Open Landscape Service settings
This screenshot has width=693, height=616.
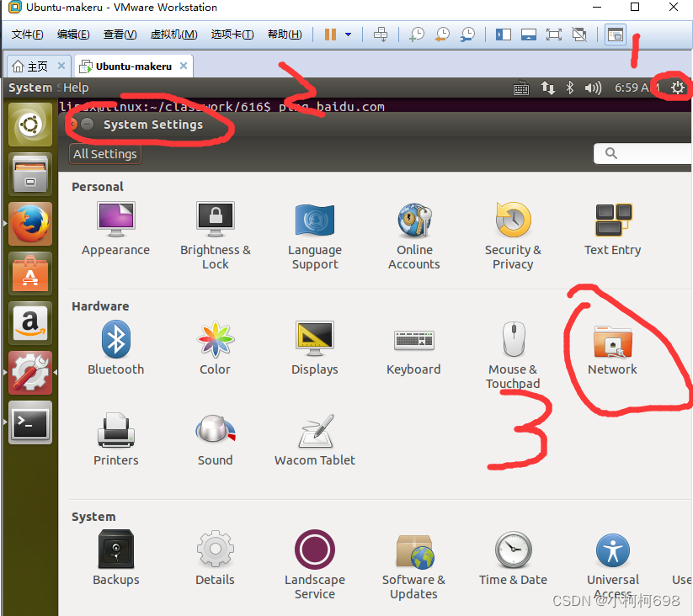tap(315, 565)
